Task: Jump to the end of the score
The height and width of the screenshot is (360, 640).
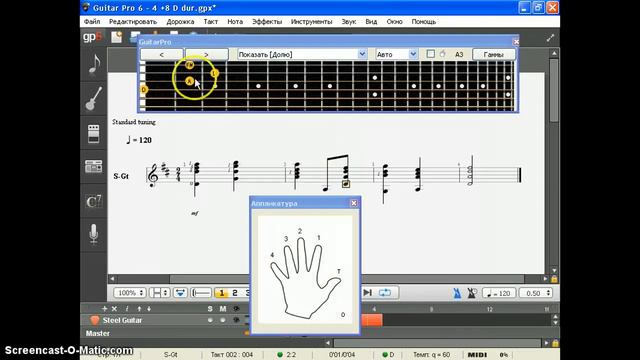Action: (x=367, y=293)
